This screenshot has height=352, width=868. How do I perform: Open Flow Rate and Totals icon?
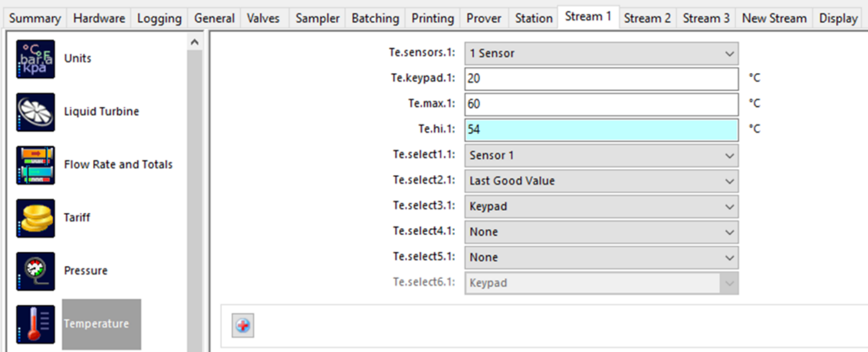click(36, 165)
